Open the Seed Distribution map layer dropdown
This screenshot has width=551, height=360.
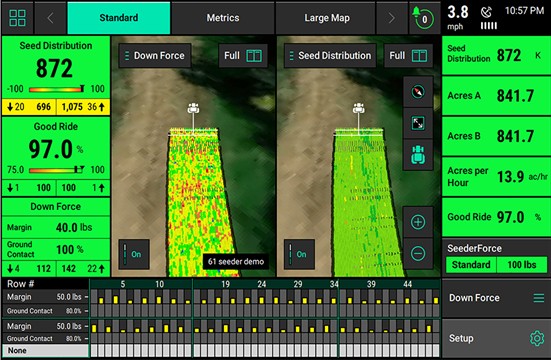pyautogui.click(x=330, y=56)
